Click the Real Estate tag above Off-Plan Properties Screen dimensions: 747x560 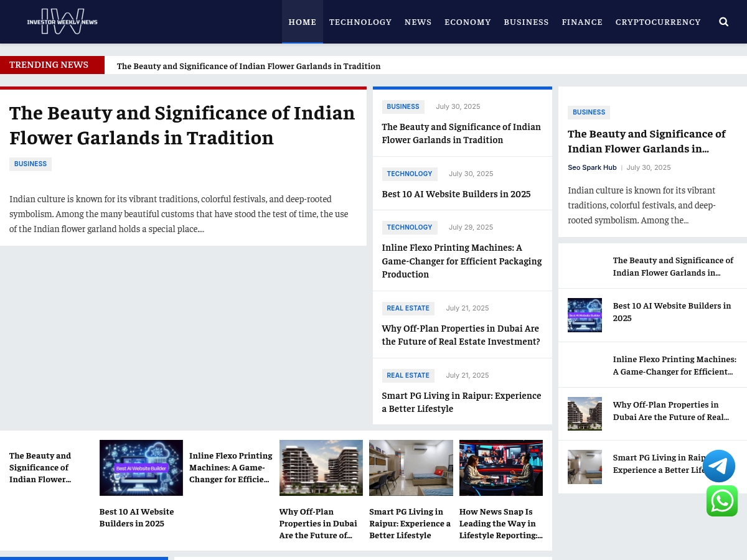click(408, 309)
